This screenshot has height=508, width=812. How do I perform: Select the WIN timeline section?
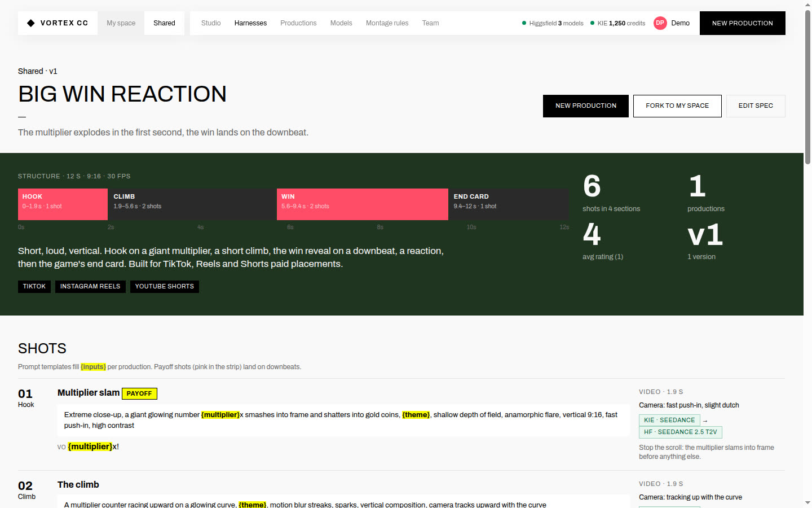coord(363,204)
